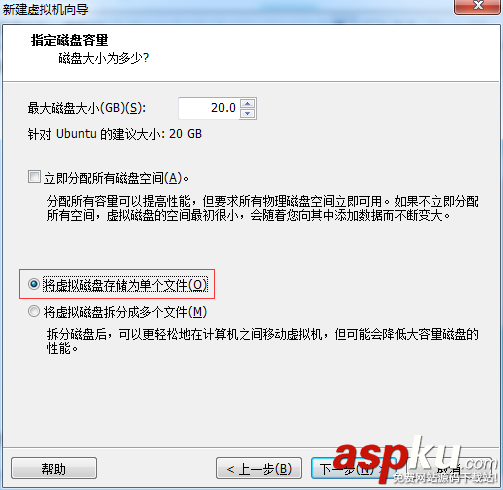Decrease disk size with the down spinner arrow
This screenshot has height=490, width=503.
(x=247, y=113)
